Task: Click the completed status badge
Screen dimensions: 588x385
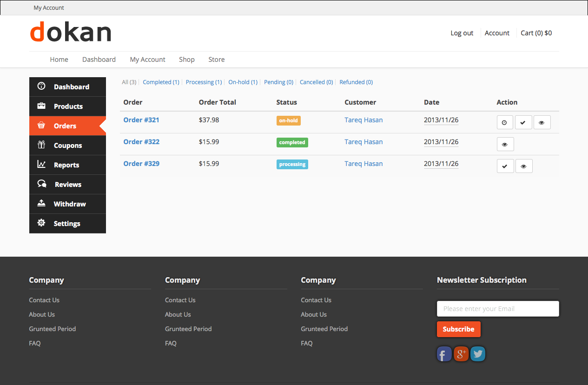Action: tap(292, 142)
